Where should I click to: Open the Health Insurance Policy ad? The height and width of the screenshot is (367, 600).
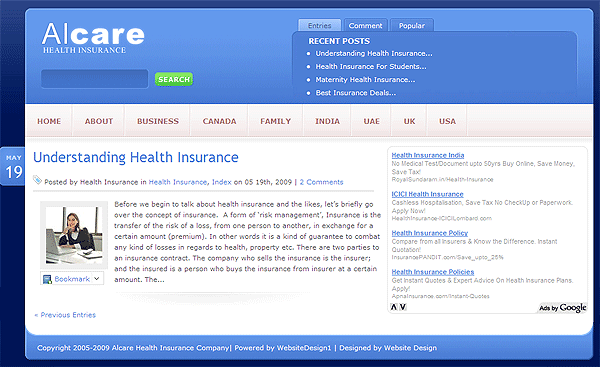[429, 233]
